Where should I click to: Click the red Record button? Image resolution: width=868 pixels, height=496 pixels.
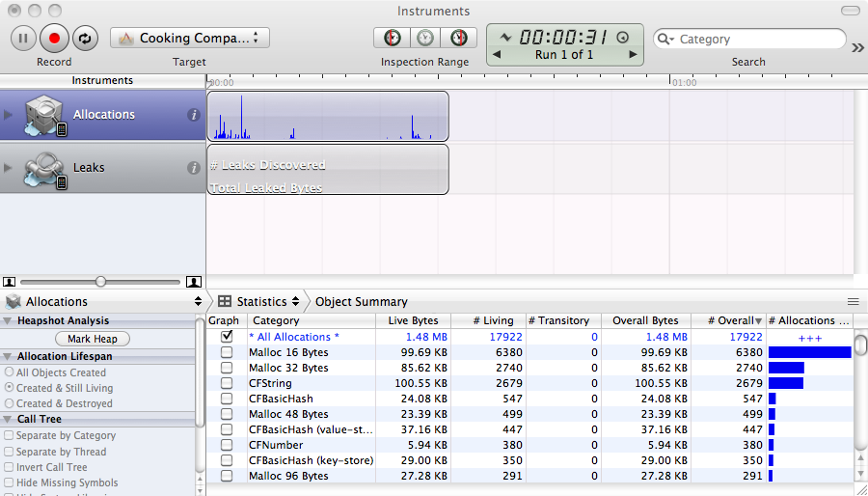coord(54,39)
